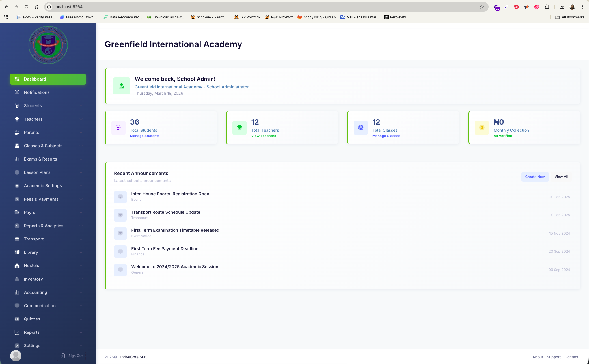Screen dimensions: 589x364
Task: Expand the Academic Settings chevron
Action: pyautogui.click(x=81, y=186)
